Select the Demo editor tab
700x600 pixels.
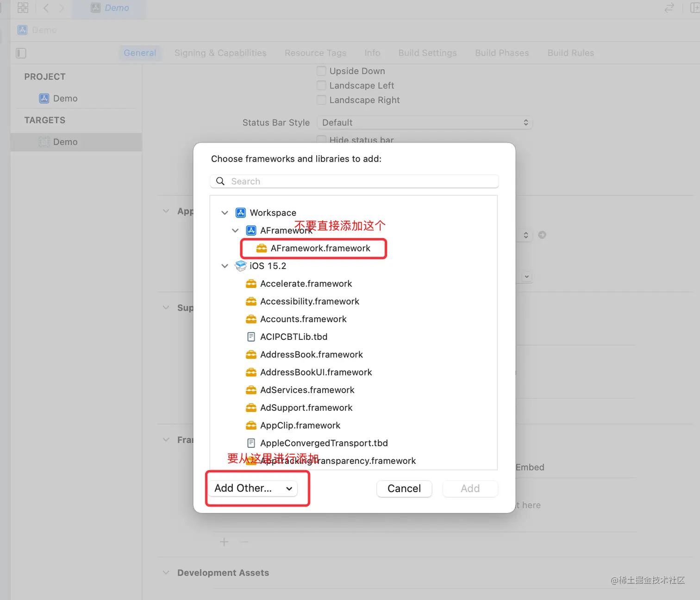click(110, 8)
